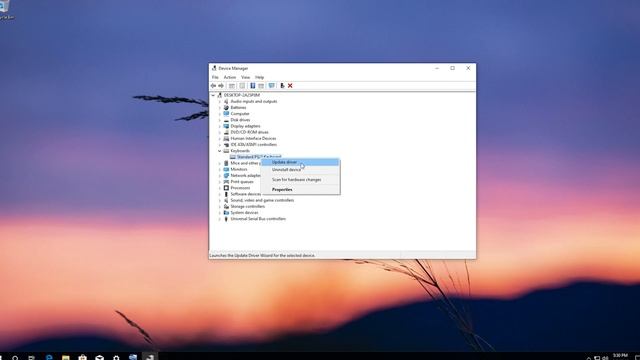This screenshot has width=640, height=360.
Task: Select the Human Interface Devices row
Action: pos(253,138)
